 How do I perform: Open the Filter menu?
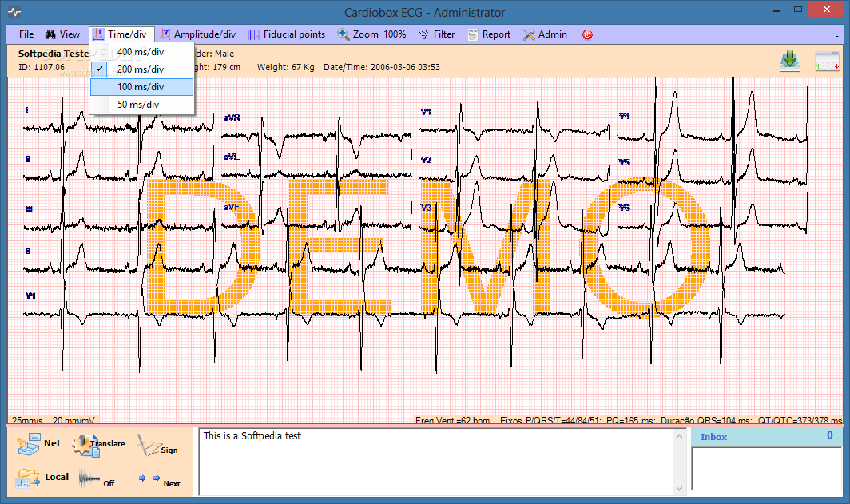(437, 34)
